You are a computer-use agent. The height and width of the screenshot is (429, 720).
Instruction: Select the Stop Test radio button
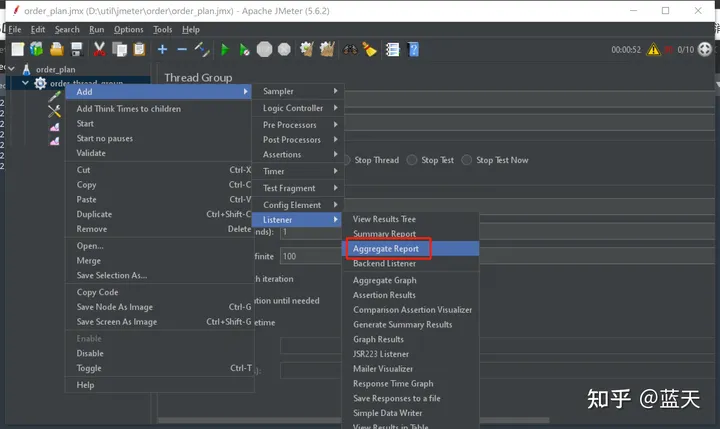tap(412, 160)
